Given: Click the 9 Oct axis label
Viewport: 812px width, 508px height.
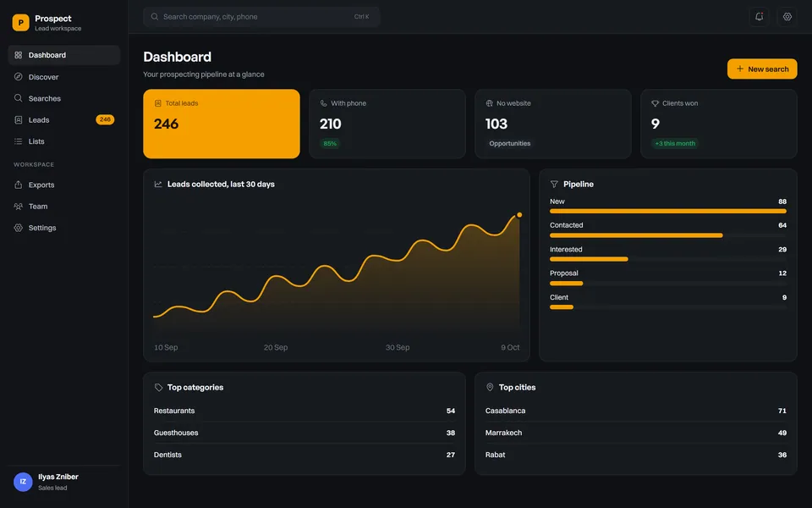Looking at the screenshot, I should click(510, 347).
